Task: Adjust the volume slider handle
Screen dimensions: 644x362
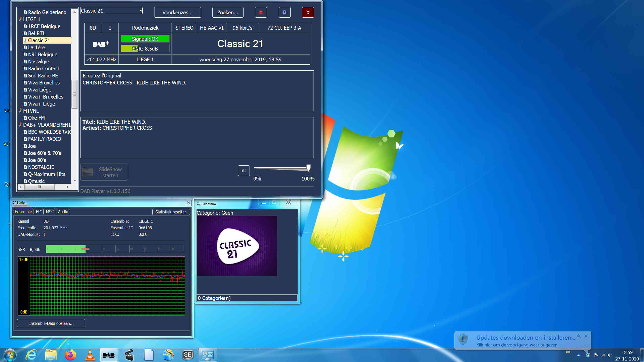Action: tap(308, 168)
